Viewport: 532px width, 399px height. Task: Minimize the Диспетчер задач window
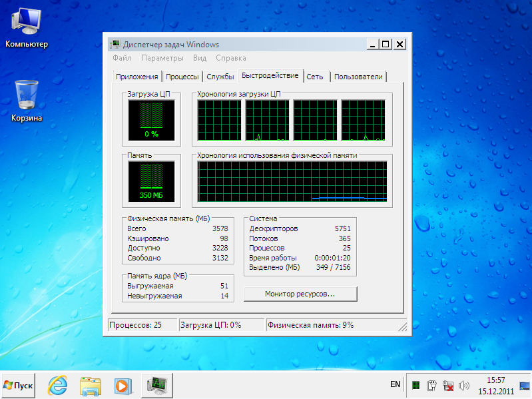373,45
